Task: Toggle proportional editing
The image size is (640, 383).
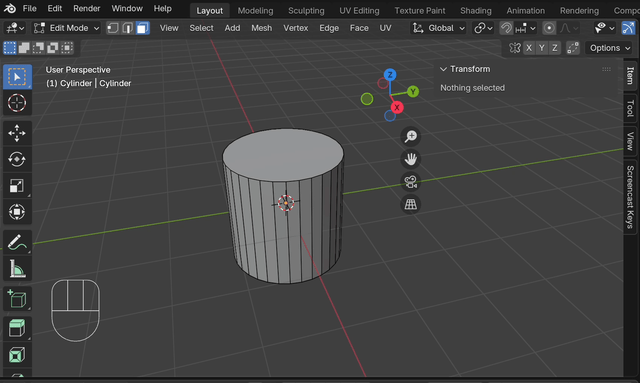Action: point(549,28)
